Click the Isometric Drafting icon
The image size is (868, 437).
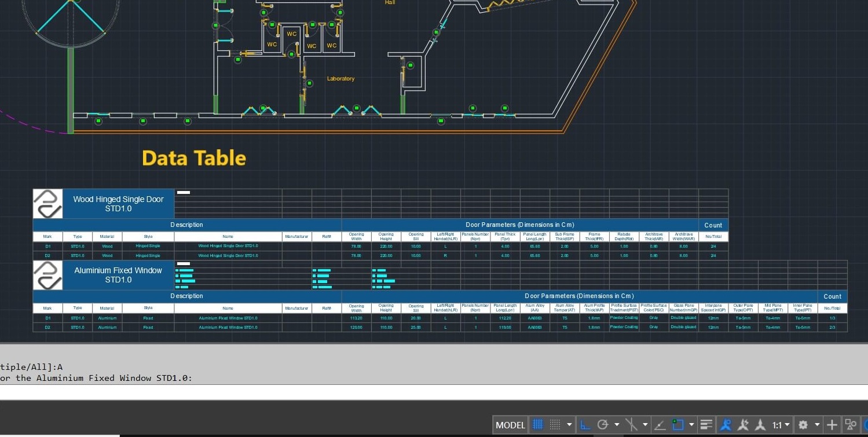coord(632,424)
